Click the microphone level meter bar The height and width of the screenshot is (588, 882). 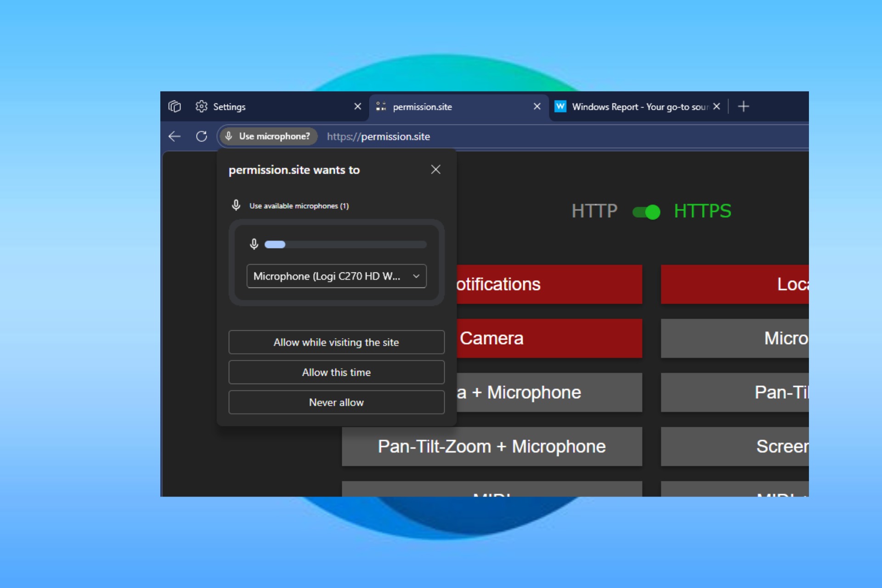[345, 244]
